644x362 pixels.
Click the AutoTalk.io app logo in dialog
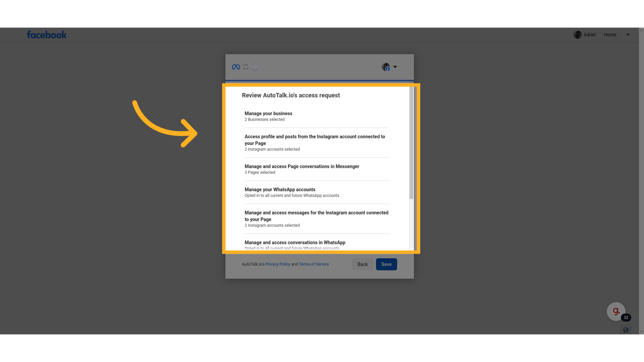tap(255, 67)
